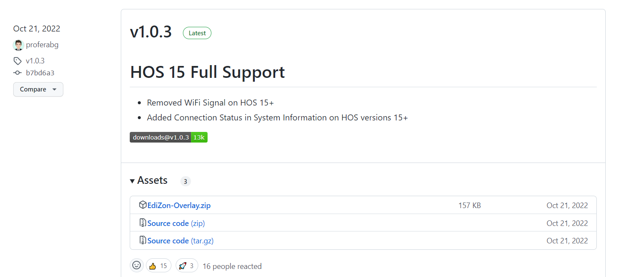The image size is (644, 277).
Task: Click the tag icon beside v1.0.3
Action: (x=17, y=61)
